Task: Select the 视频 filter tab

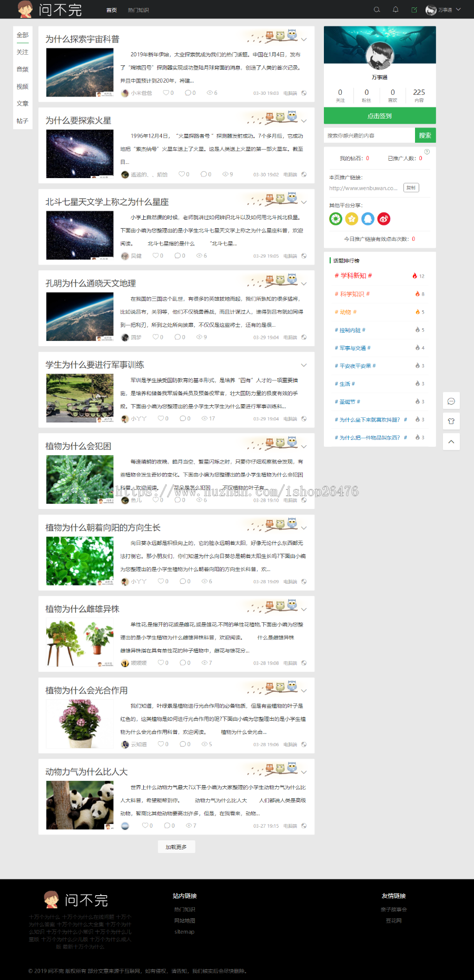Action: click(23, 86)
